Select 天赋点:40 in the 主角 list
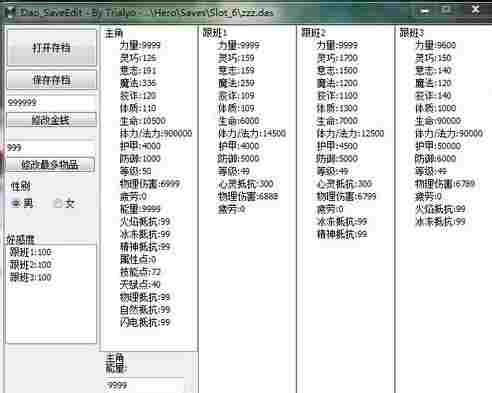 coord(140,284)
